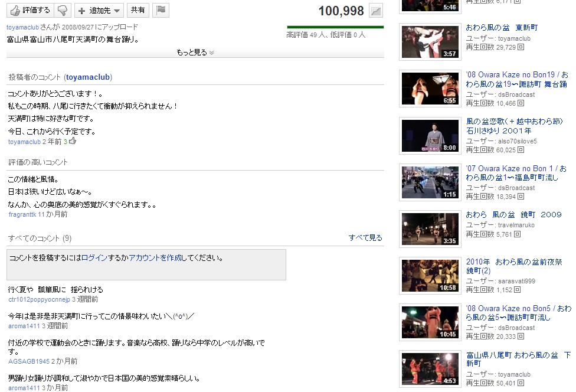
Task: Click thumbs-up icon on toyamaclub's comment
Action: point(73,142)
